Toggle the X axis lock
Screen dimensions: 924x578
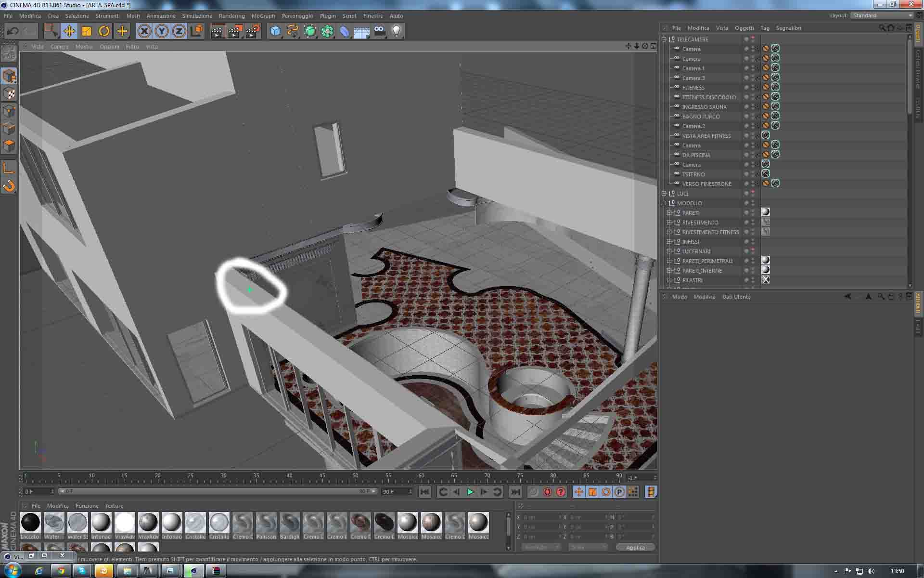(144, 31)
